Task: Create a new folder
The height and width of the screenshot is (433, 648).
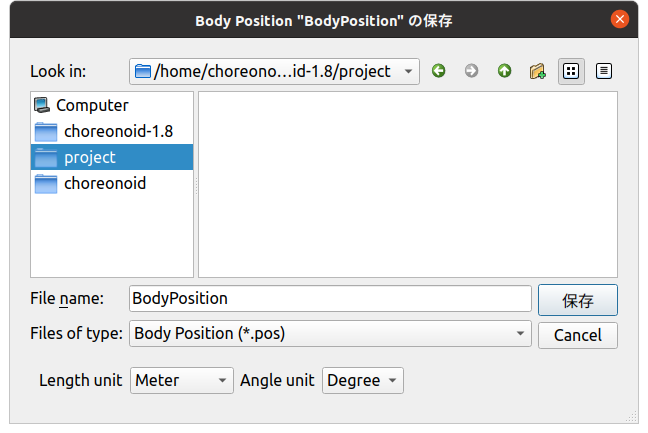Action: (538, 71)
